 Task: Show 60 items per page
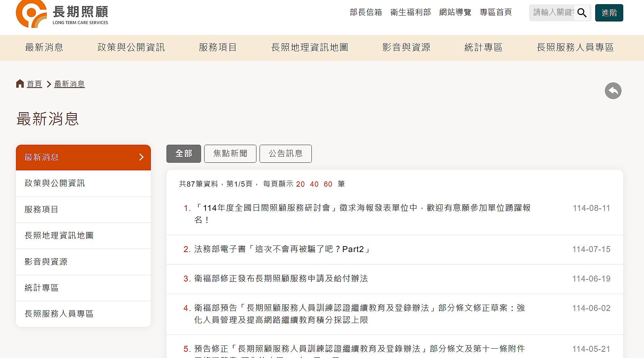click(328, 184)
